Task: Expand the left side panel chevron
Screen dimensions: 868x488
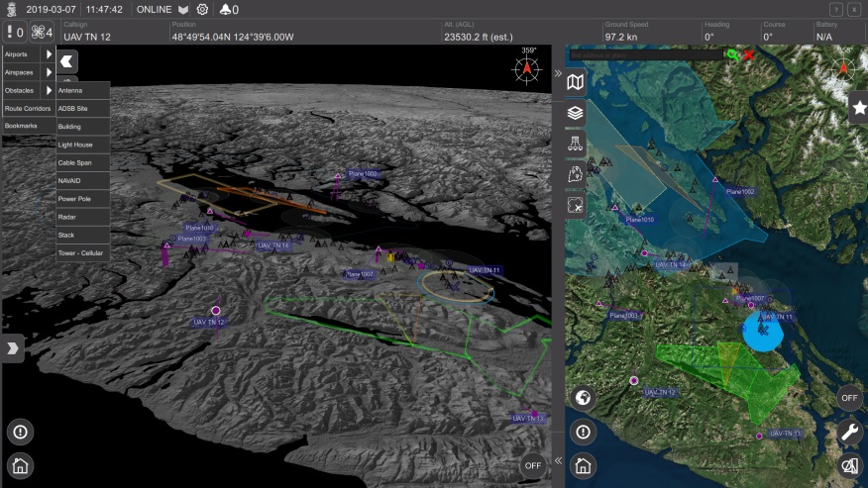Action: point(12,348)
